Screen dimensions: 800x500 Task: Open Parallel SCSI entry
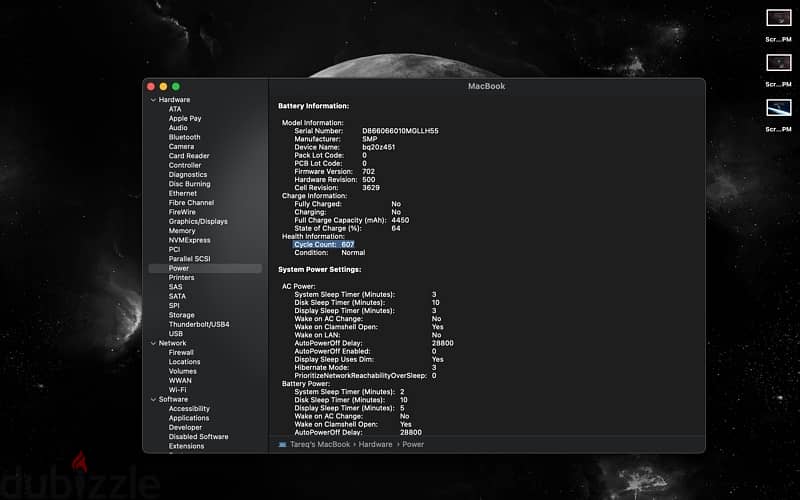click(189, 259)
